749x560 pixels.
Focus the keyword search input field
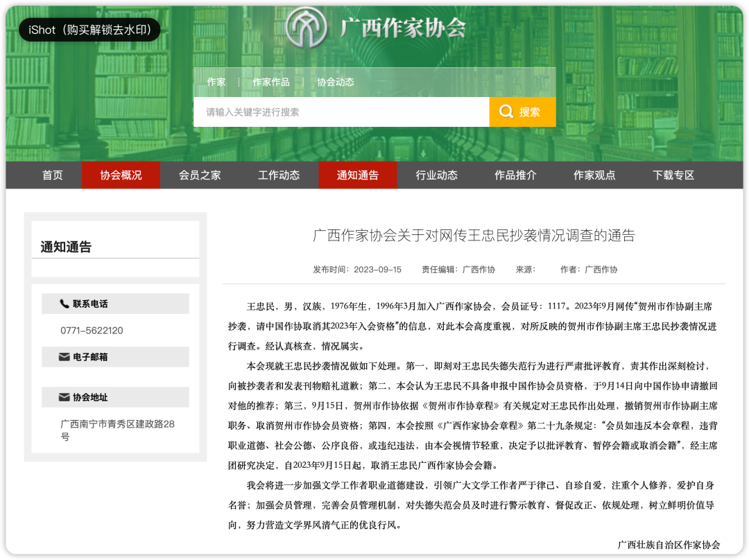[341, 112]
